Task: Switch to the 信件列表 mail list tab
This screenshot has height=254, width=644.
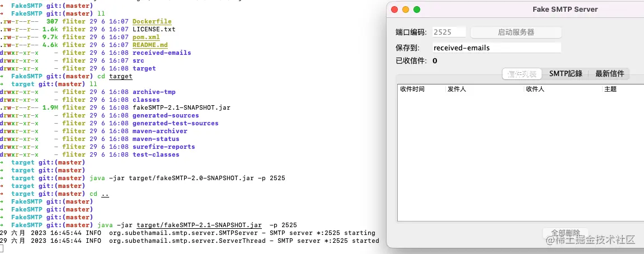Action: click(x=522, y=74)
